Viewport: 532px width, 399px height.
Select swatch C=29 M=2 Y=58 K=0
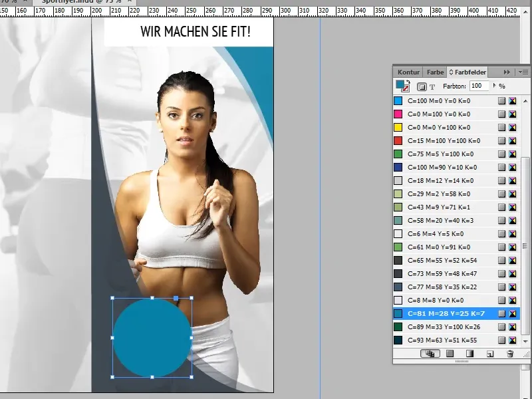pyautogui.click(x=456, y=194)
